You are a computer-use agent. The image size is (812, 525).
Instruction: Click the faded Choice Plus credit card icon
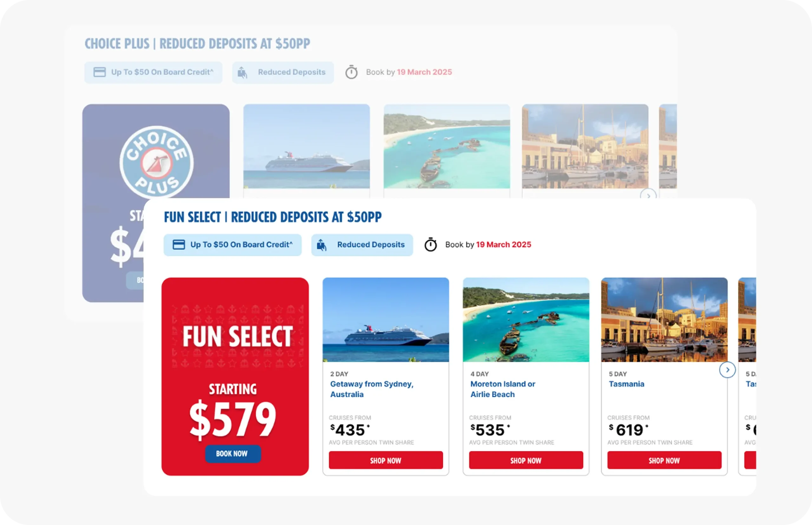(100, 72)
